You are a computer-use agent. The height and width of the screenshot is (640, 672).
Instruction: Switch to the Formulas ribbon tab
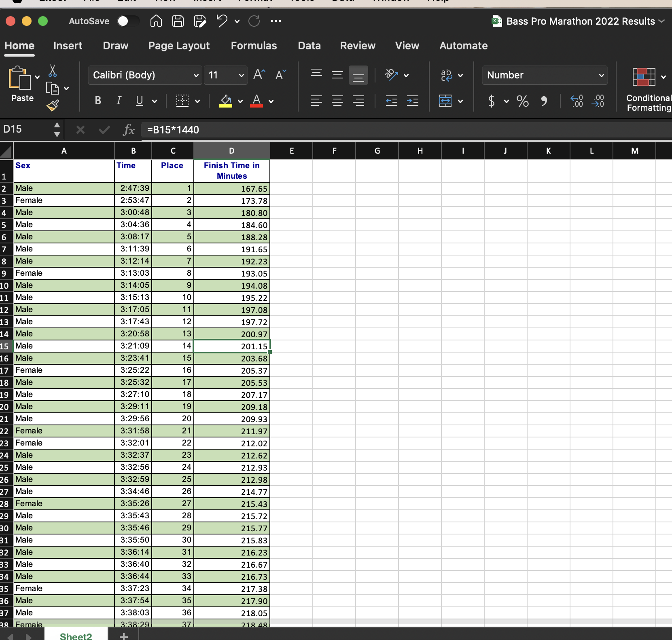click(254, 46)
